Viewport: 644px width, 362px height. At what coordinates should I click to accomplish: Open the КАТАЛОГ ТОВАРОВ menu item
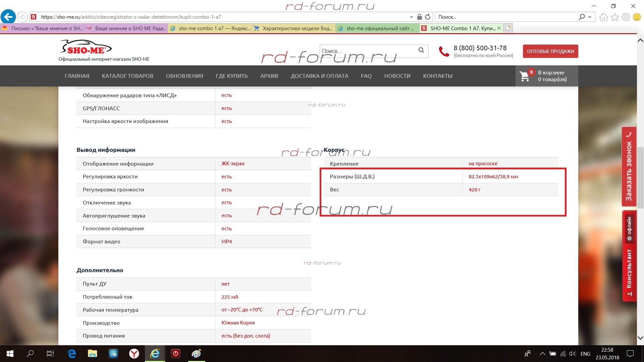click(x=127, y=76)
